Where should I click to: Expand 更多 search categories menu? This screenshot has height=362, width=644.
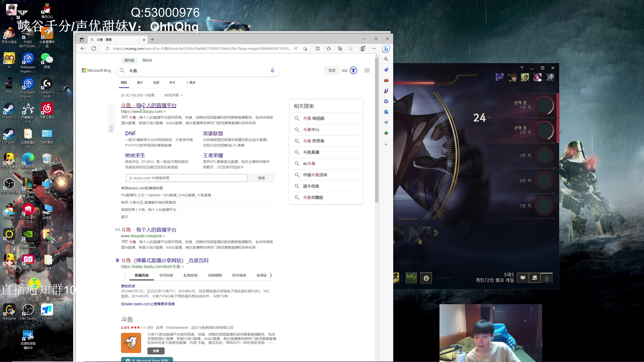coord(191,82)
